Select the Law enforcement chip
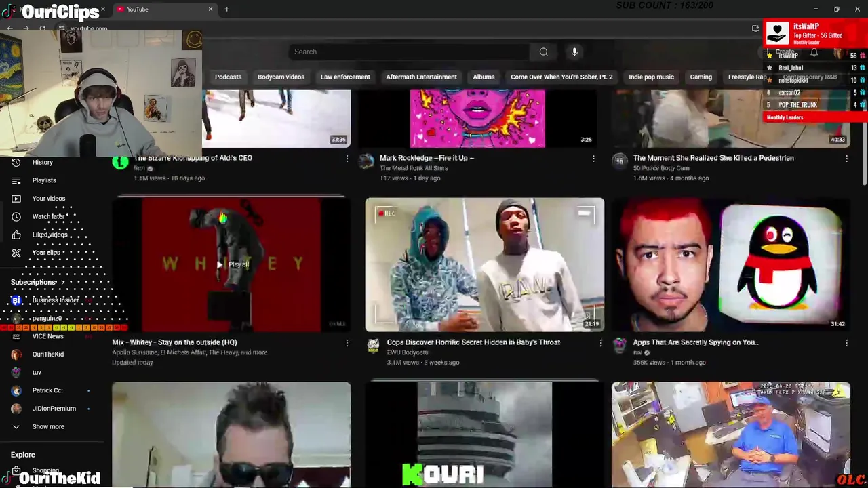This screenshot has width=868, height=488. click(345, 77)
